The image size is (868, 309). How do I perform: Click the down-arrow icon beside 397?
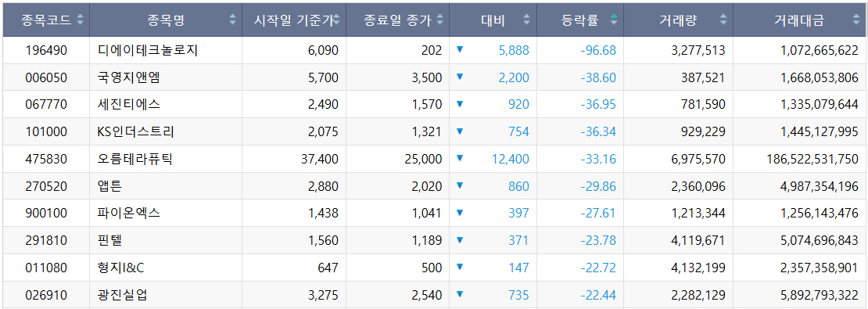click(460, 212)
